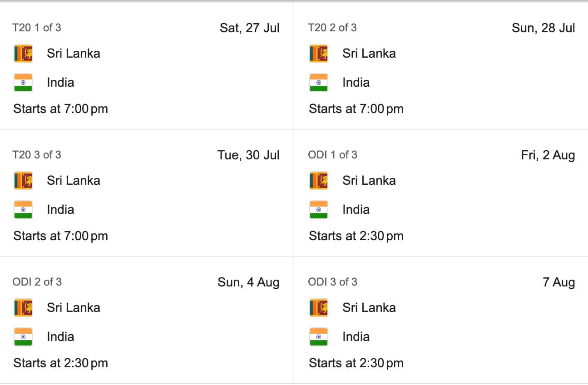Click the Sat, 27 Jul date
588x385 pixels.
250,28
